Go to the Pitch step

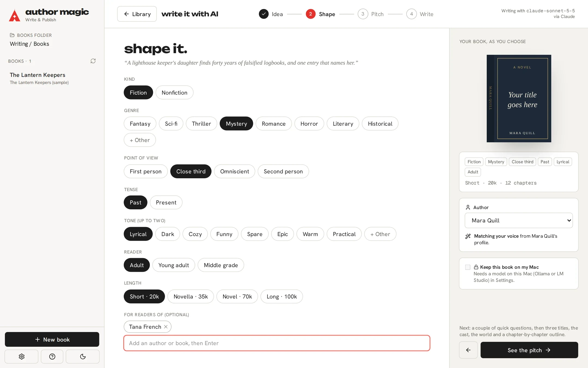pyautogui.click(x=371, y=14)
